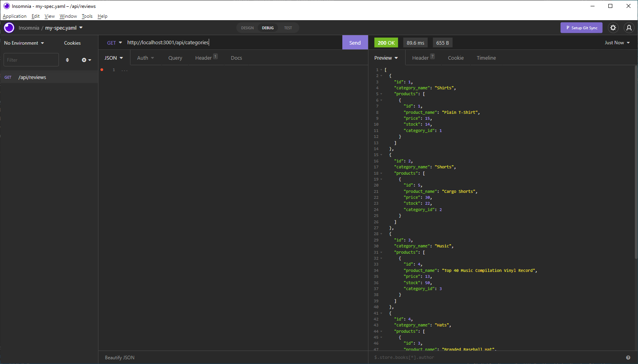Click the red error marker on line 1
This screenshot has width=638, height=364.
point(102,70)
